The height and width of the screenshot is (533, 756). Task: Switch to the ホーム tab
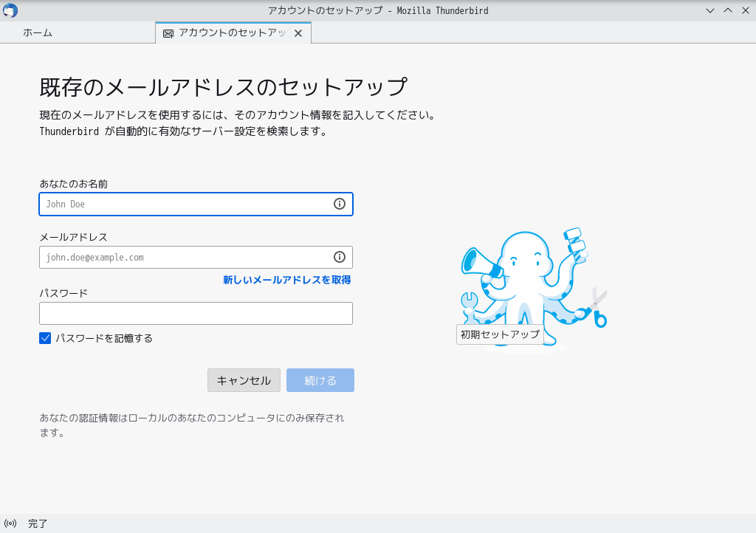38,32
